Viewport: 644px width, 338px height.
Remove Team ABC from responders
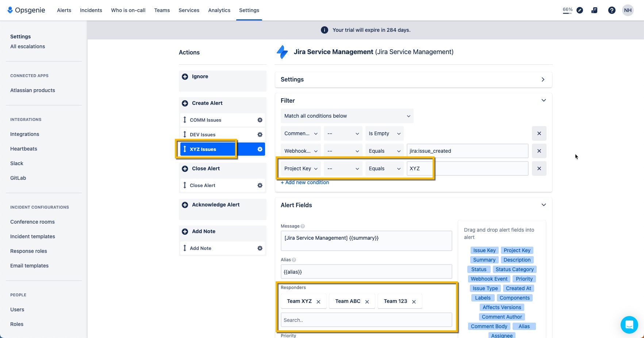click(367, 302)
